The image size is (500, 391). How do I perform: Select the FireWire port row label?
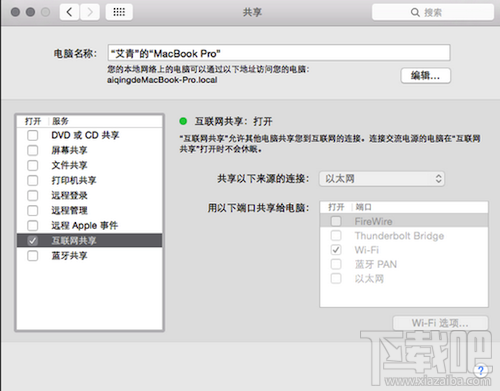[x=373, y=221]
